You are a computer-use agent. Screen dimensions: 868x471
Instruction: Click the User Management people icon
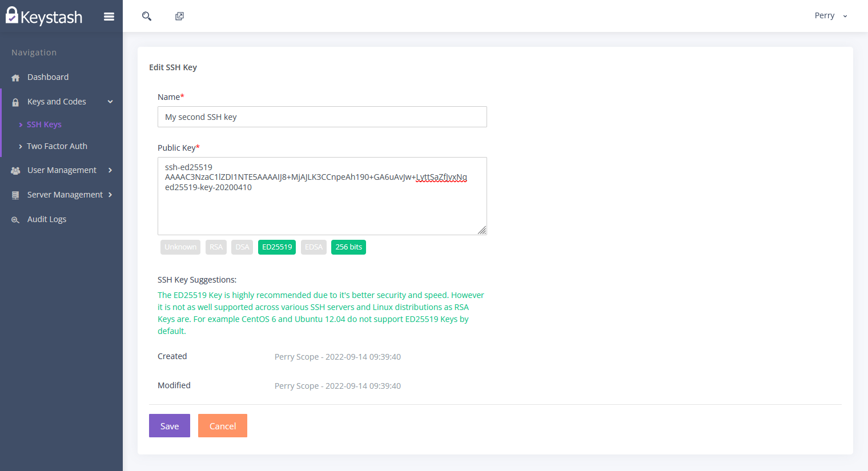(15, 171)
